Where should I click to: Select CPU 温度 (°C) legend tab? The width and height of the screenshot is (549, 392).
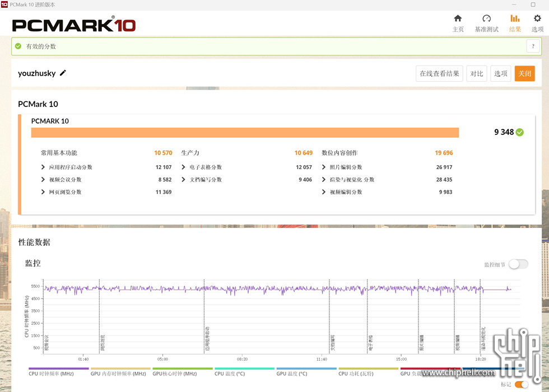pos(244,372)
